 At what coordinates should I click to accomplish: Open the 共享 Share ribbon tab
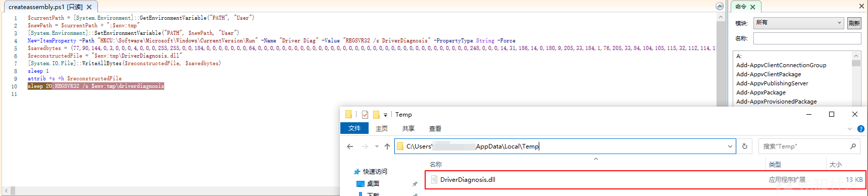coord(409,128)
